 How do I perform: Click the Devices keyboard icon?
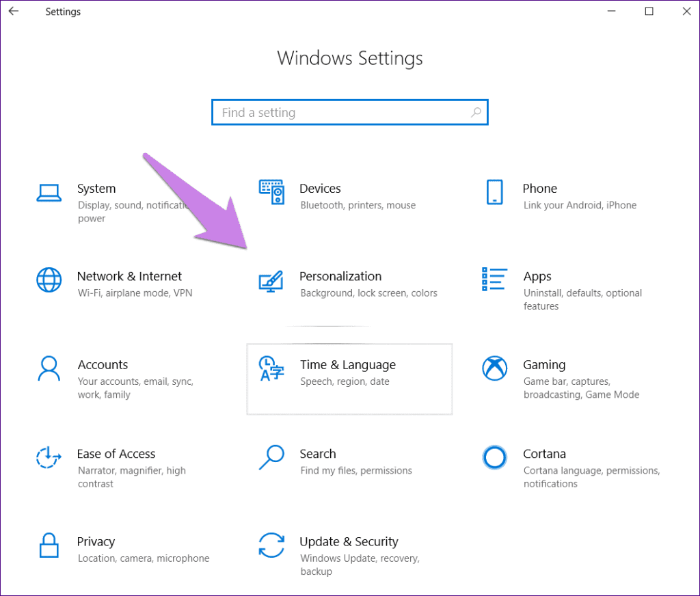coord(271,193)
